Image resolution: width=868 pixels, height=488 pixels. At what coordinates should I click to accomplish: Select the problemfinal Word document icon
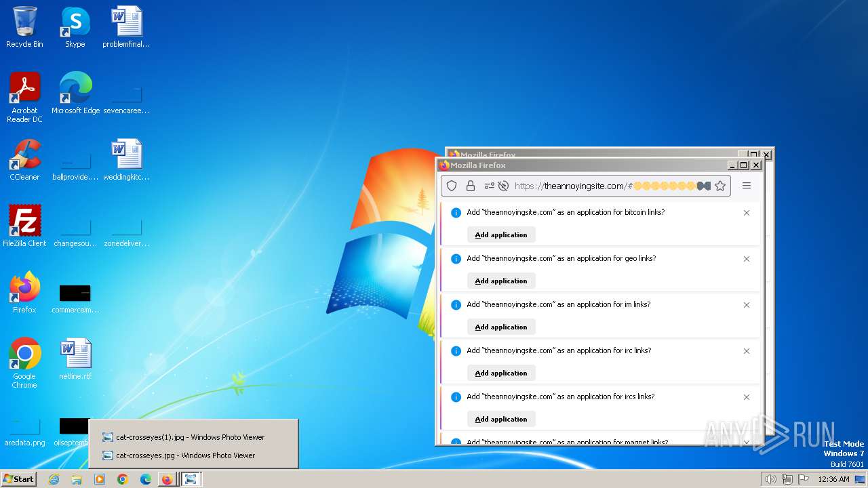[126, 27]
